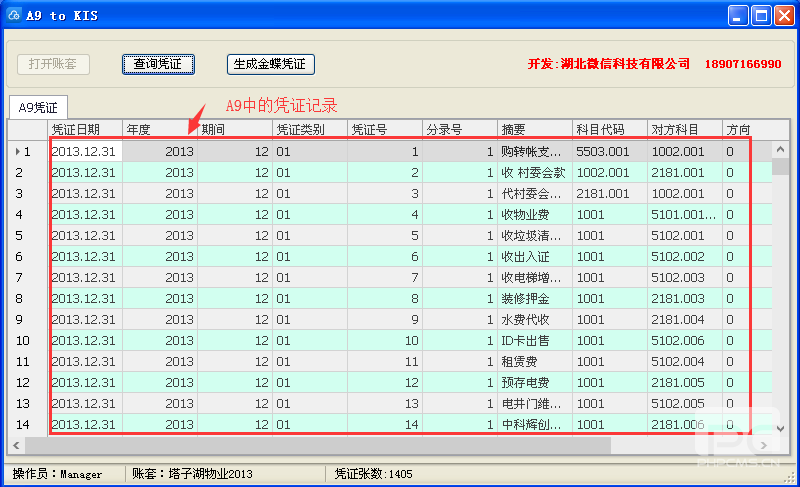Image resolution: width=800 pixels, height=487 pixels.
Task: Click the 年度 column header
Action: [x=159, y=130]
